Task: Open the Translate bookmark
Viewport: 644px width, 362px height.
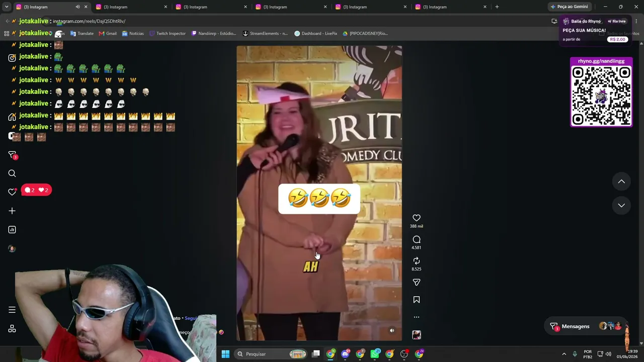Action: [x=82, y=34]
